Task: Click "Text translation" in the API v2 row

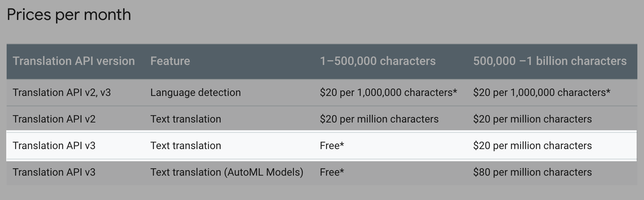Action: (186, 119)
